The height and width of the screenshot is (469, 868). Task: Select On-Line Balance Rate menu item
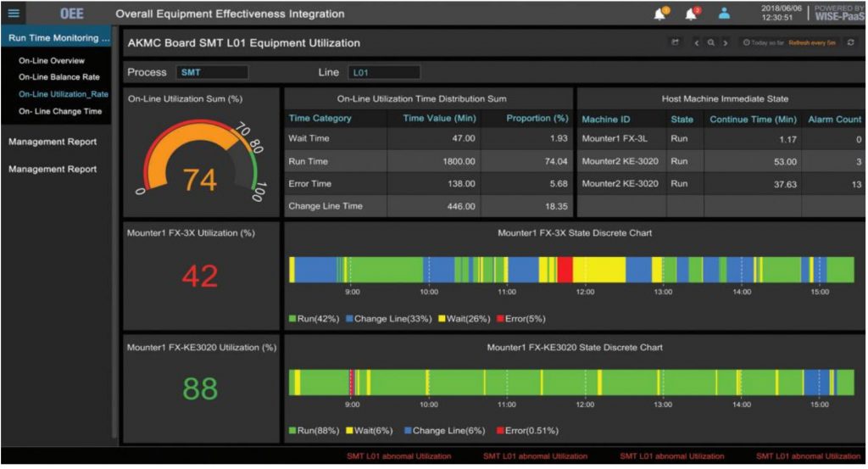click(x=58, y=77)
